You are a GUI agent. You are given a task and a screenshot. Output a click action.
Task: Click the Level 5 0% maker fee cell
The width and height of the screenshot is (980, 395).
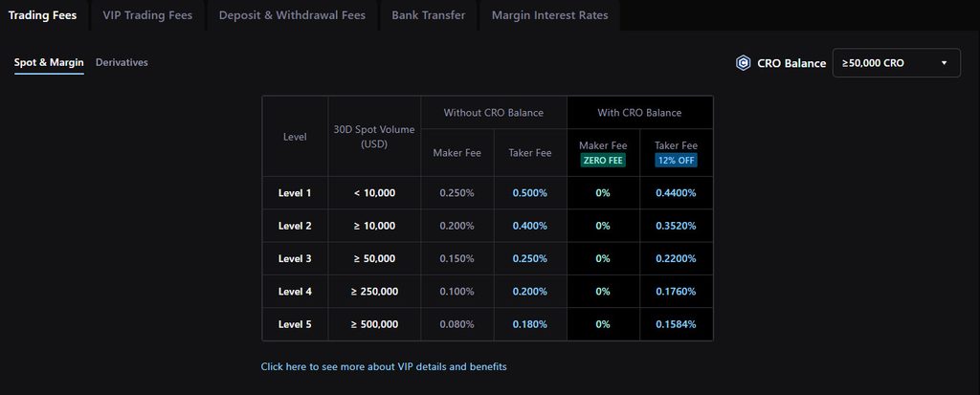(x=603, y=324)
